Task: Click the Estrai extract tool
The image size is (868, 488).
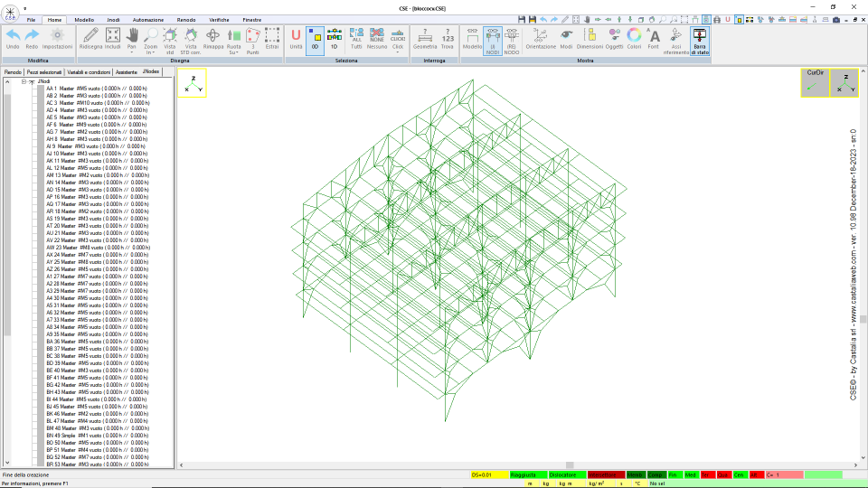Action: click(x=272, y=39)
